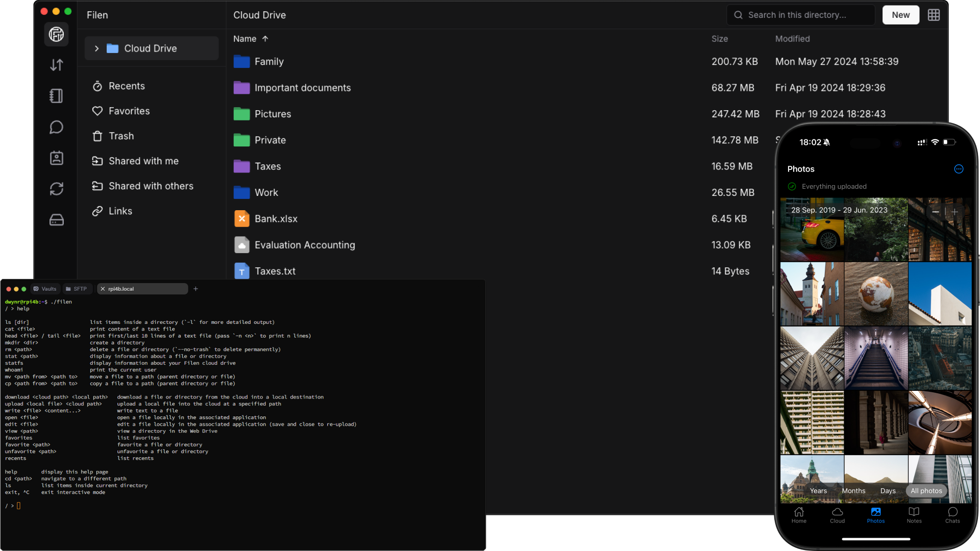The height and width of the screenshot is (551, 980).
Task: Open the Photos options ellipsis icon
Action: 959,169
